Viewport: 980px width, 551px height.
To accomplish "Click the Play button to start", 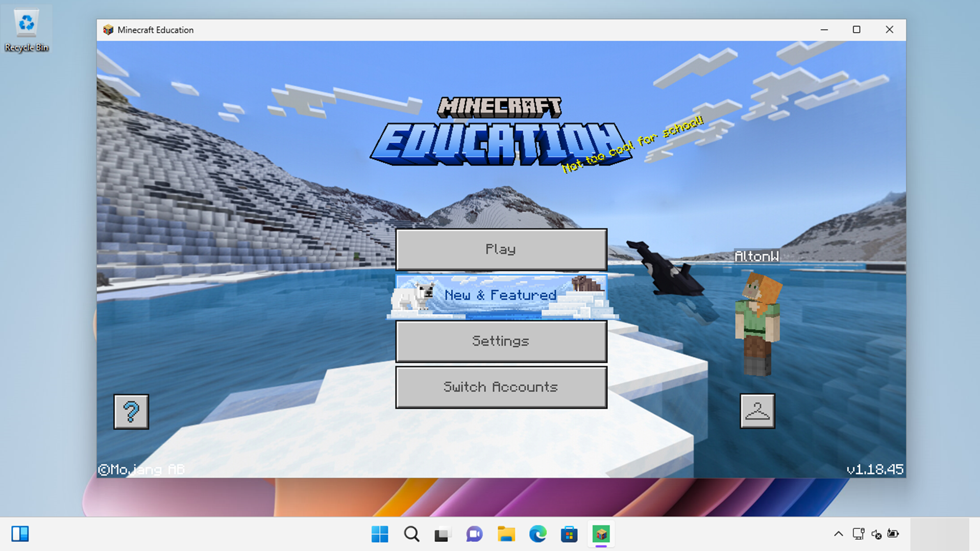I will coord(500,249).
